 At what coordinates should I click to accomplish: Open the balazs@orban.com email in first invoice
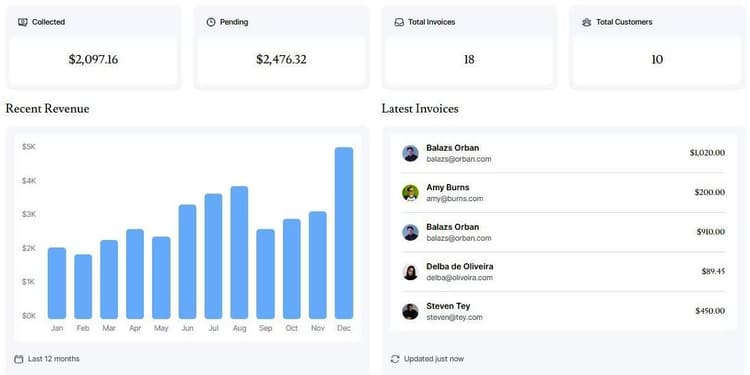459,159
